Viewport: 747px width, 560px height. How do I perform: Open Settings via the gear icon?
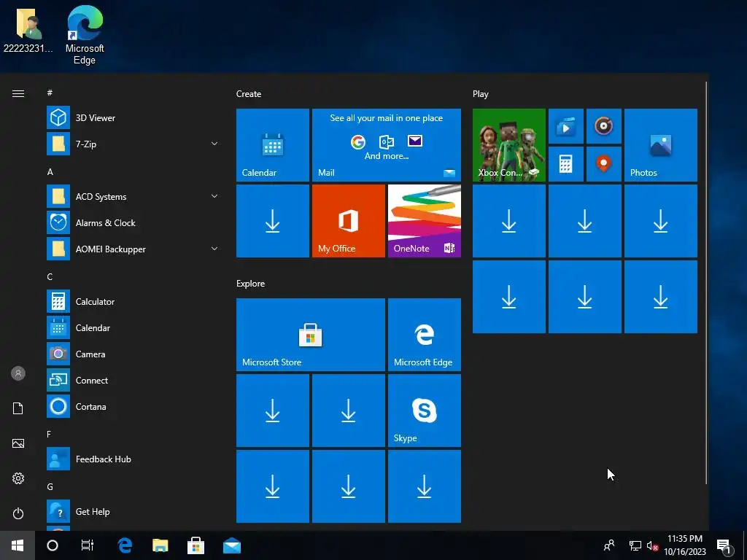tap(18, 478)
